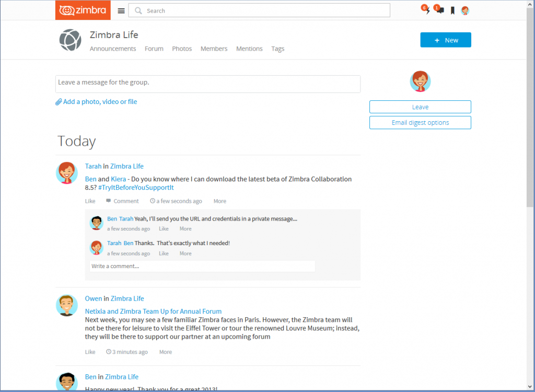Click Zimbra Life link in Owen's post header
Screen dimensions: 535x392
tap(127, 298)
